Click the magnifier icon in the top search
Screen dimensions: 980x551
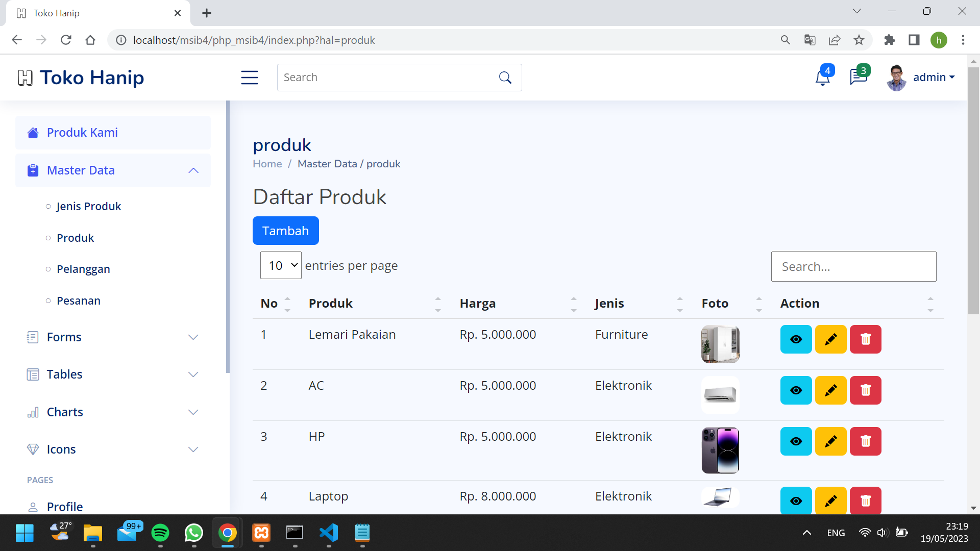click(505, 78)
